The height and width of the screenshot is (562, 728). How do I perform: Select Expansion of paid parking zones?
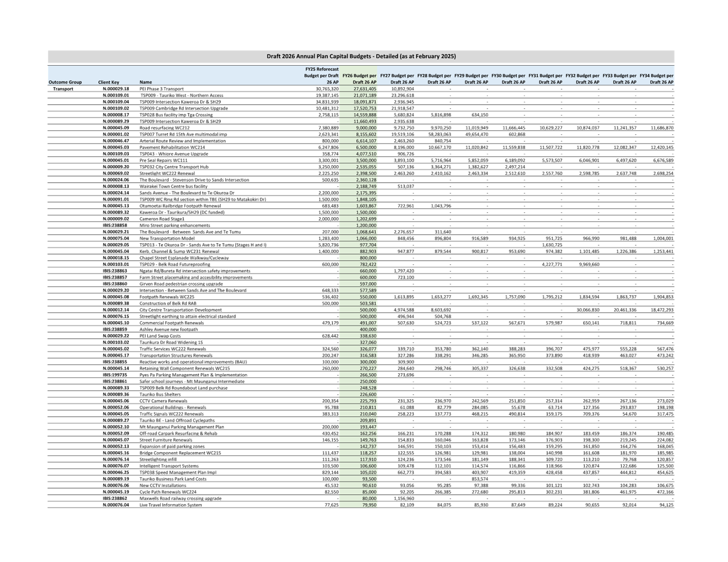click(x=172, y=447)
